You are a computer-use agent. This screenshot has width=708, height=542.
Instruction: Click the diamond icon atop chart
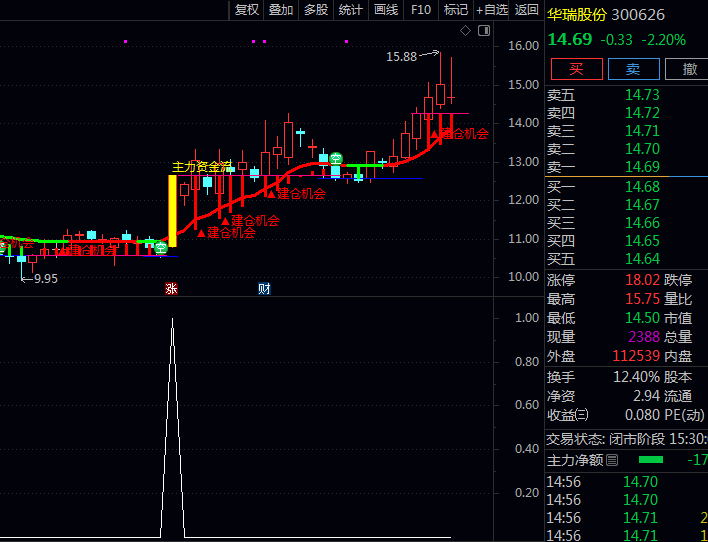(465, 31)
